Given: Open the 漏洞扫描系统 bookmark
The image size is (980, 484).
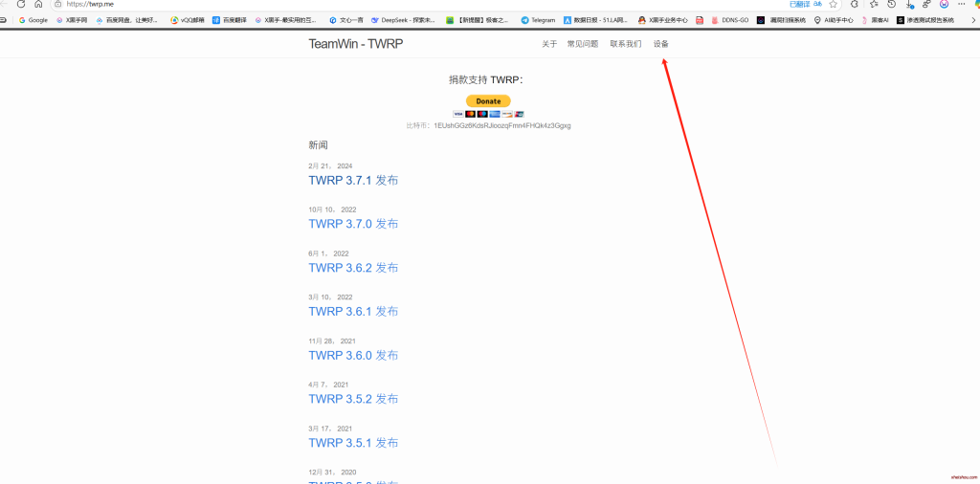Looking at the screenshot, I should click(781, 20).
